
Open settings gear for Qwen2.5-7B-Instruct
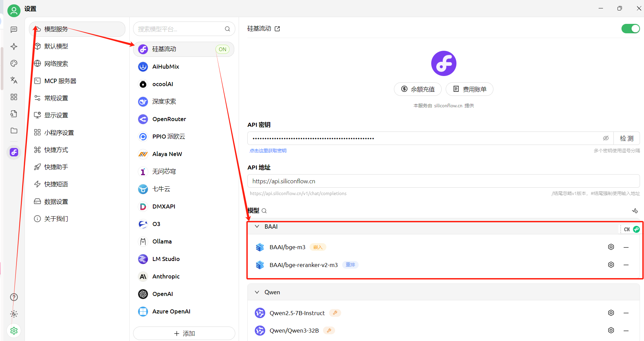(x=611, y=313)
